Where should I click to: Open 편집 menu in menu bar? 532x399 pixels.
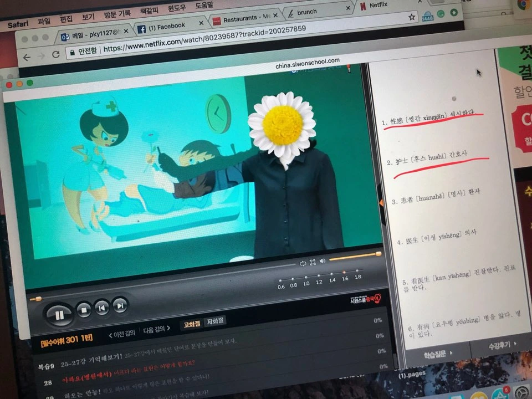[x=66, y=19]
